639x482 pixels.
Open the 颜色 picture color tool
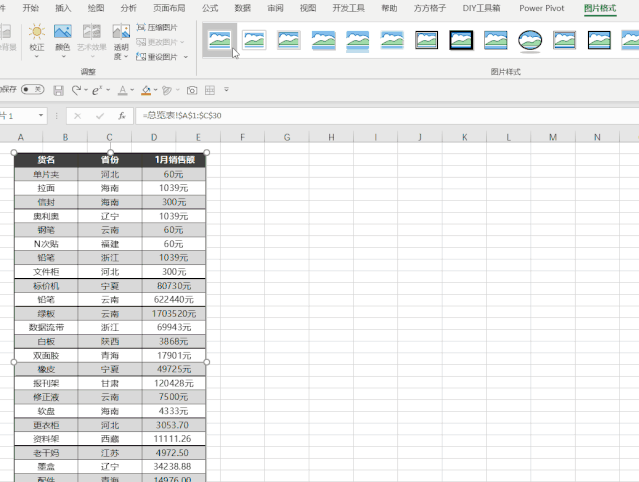(62, 42)
